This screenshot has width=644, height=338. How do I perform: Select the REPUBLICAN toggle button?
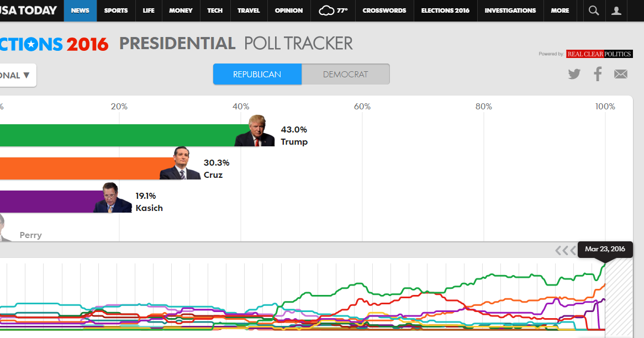(257, 73)
